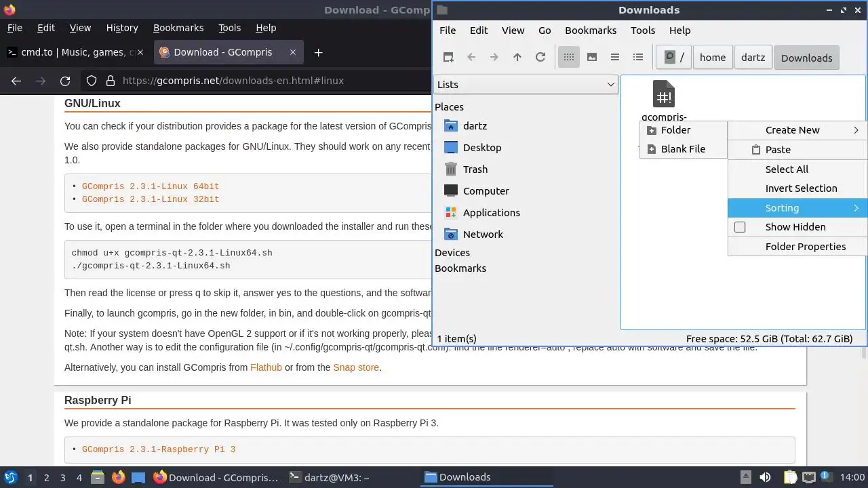
Task: Open file manager Go menu
Action: [x=545, y=30]
